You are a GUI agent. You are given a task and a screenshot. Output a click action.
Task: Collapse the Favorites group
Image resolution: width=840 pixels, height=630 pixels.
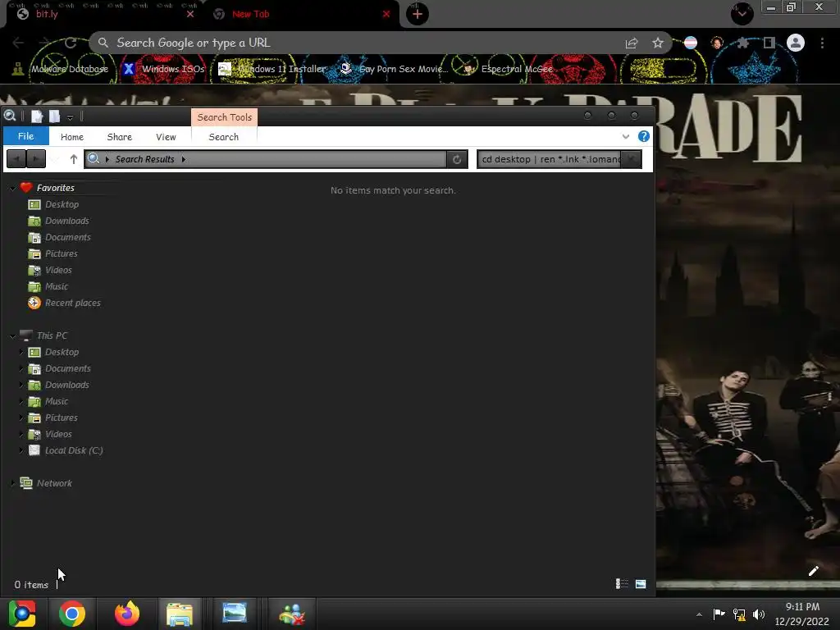13,188
